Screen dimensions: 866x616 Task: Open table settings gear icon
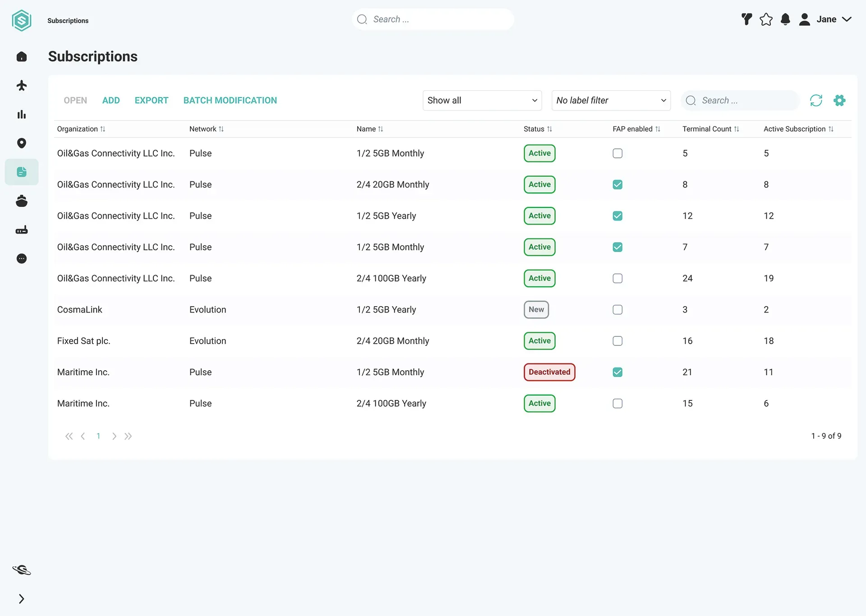pyautogui.click(x=839, y=100)
